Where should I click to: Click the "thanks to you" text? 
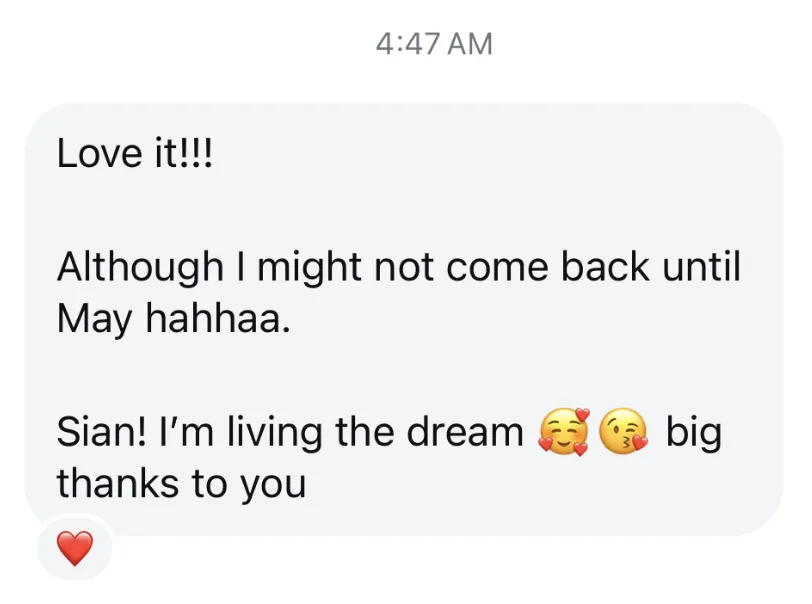click(x=181, y=484)
